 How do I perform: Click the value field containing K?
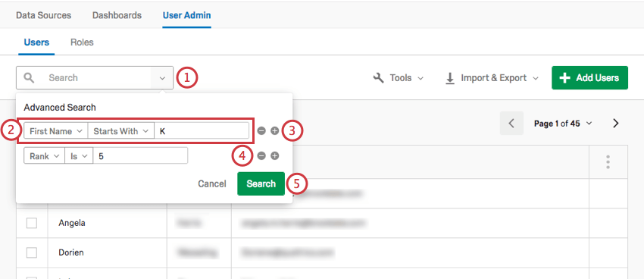coord(202,131)
